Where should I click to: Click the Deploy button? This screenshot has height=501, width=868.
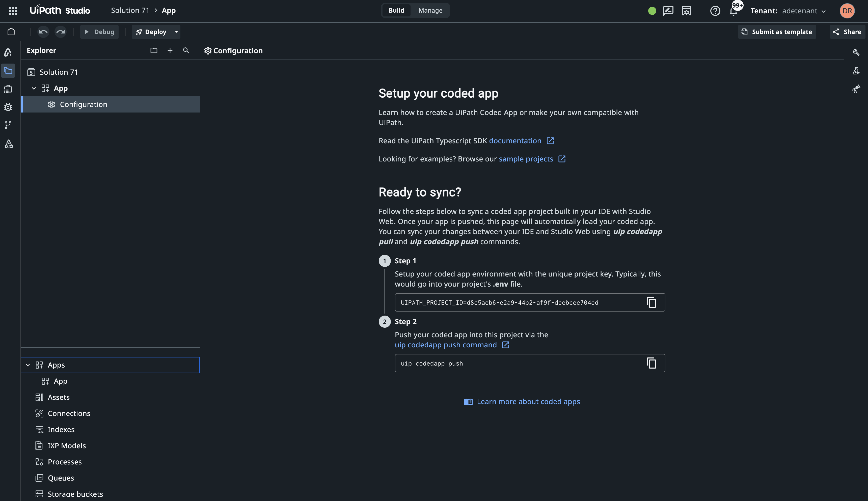[x=151, y=32]
